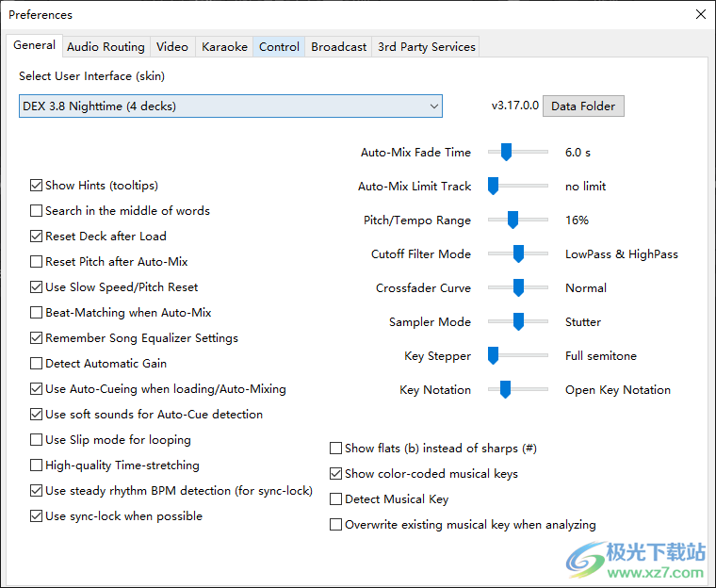Select the General tab
The height and width of the screenshot is (588, 716).
click(x=34, y=45)
